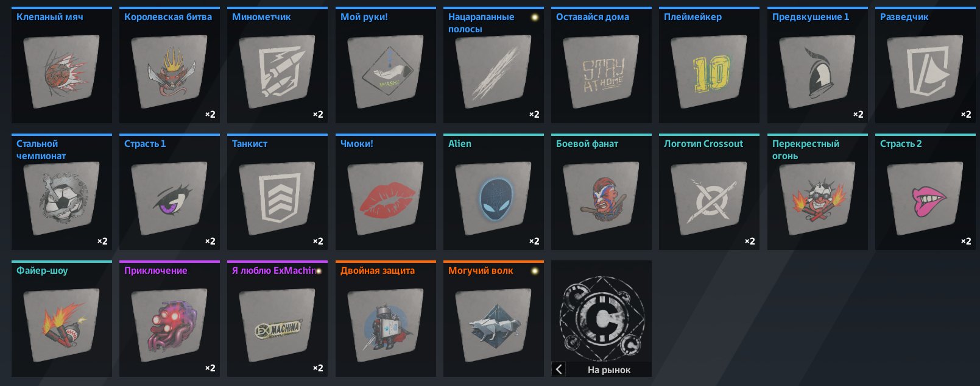This screenshot has width=980, height=386.
Task: Open the Оставайся дома sticker
Action: coord(601,65)
